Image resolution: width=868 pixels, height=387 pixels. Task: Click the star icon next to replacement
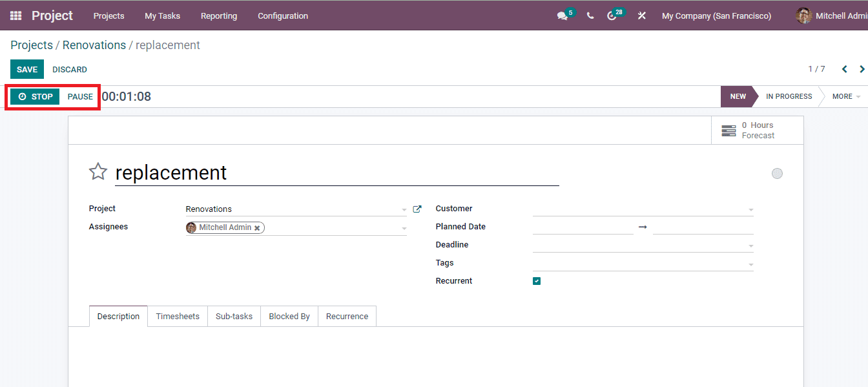[98, 171]
